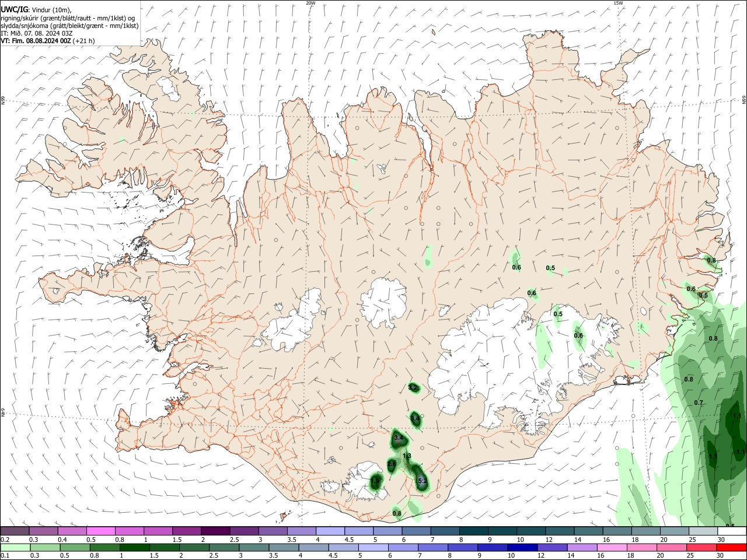Click the 3.4 precipitation value on the map
Screen dimensions: 747x560
tap(399, 437)
